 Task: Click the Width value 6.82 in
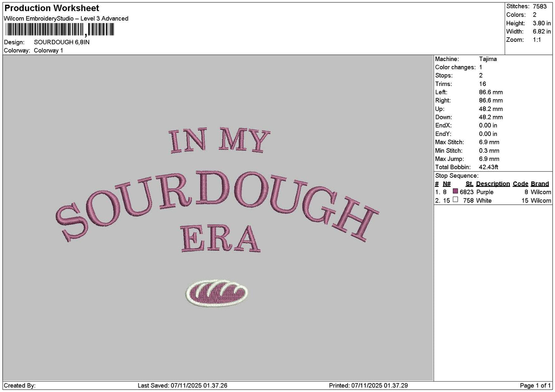click(542, 31)
